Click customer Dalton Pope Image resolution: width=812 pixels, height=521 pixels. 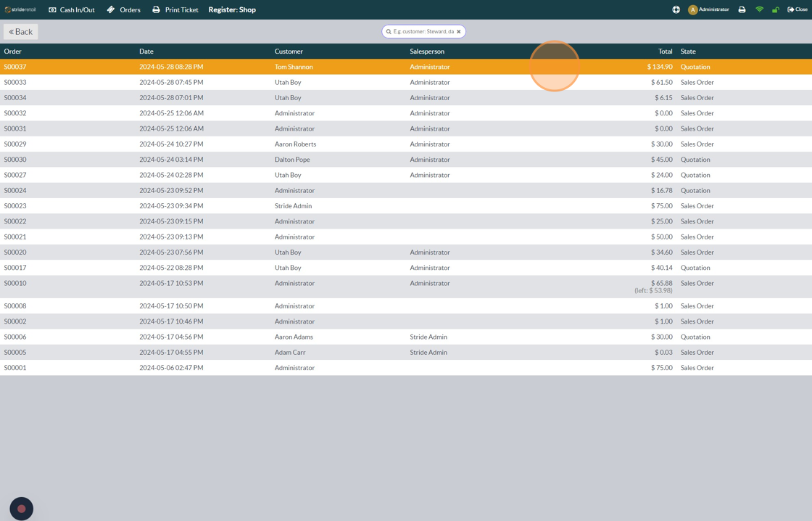pos(292,160)
